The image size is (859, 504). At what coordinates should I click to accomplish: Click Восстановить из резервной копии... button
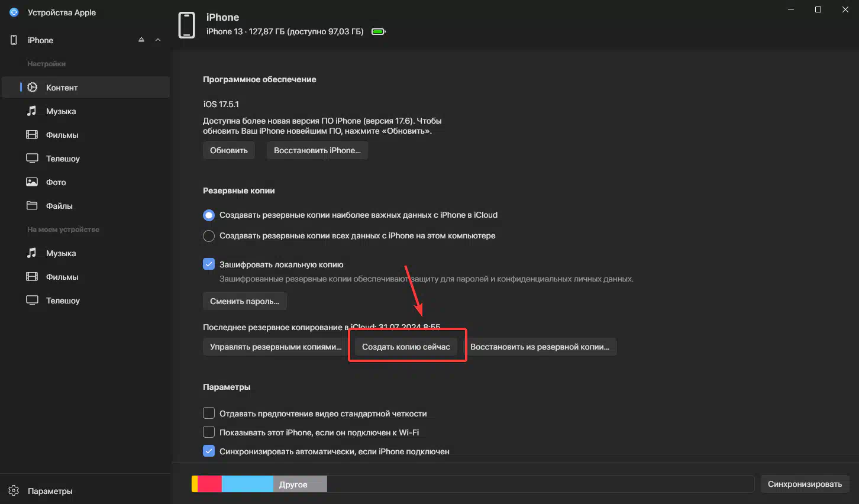point(540,347)
